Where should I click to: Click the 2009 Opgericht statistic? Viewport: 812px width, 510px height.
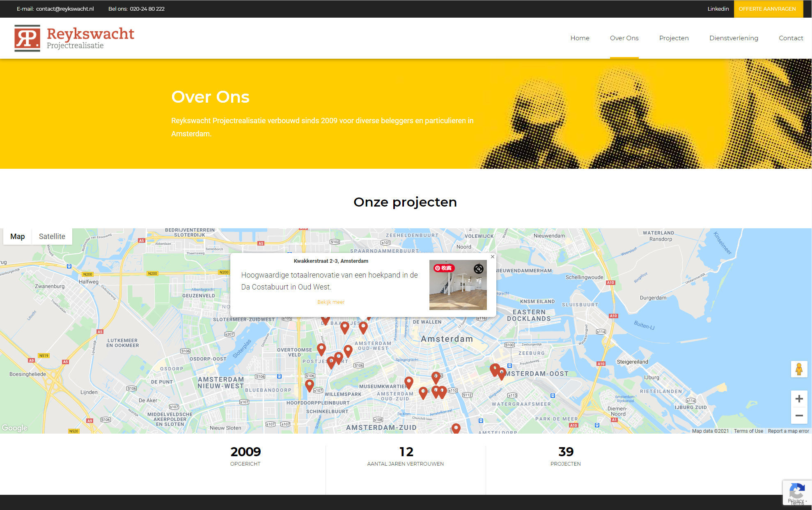[245, 456]
